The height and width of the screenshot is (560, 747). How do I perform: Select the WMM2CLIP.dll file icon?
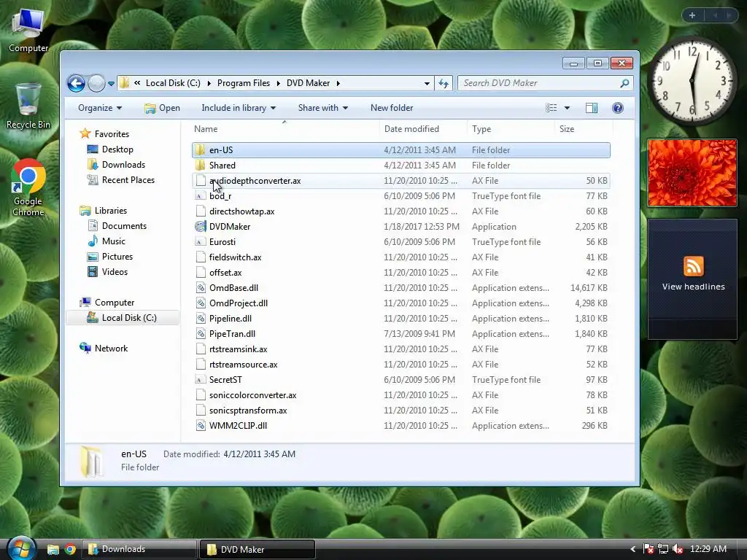[x=201, y=426]
